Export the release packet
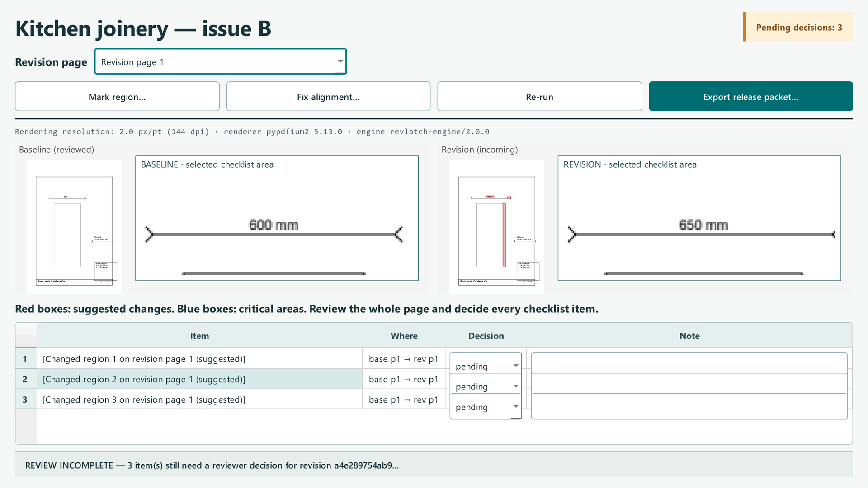 (750, 96)
